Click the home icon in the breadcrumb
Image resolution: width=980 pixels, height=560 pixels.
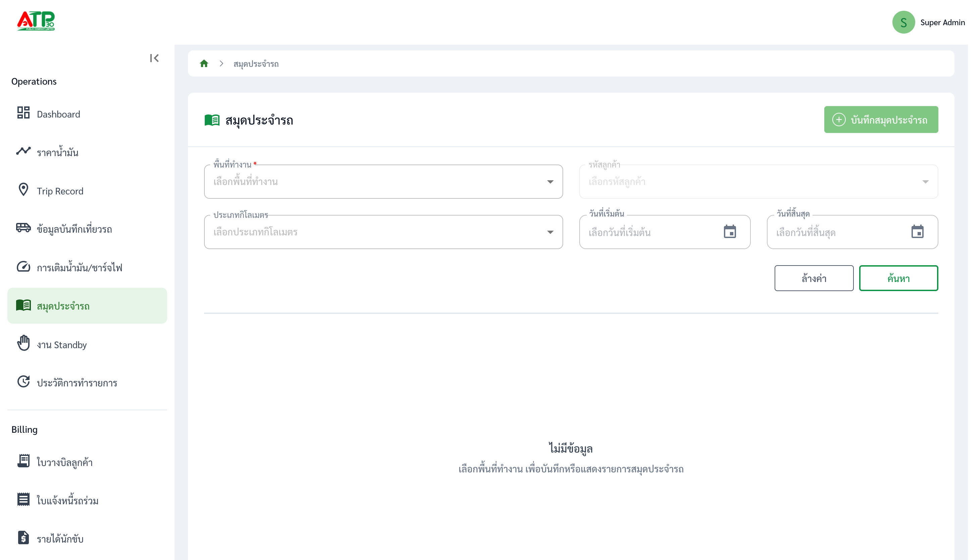click(204, 63)
